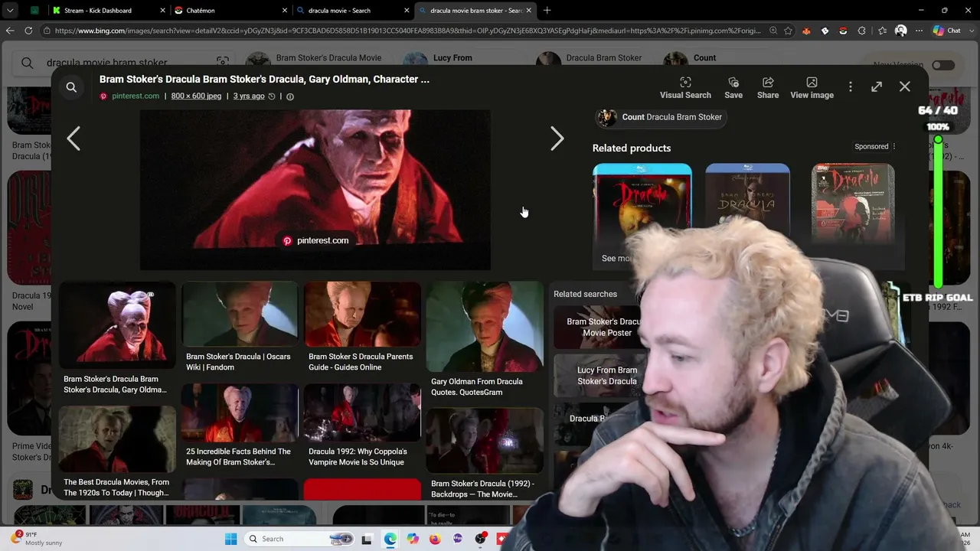Open Copilot from the taskbar
Screen dimensions: 980x551
point(413,539)
